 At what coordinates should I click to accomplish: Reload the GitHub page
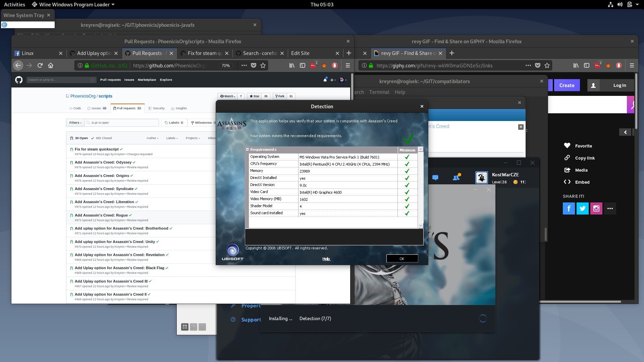click(x=40, y=65)
